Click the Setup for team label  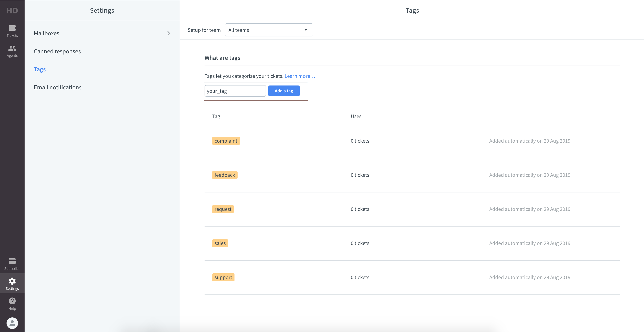204,30
